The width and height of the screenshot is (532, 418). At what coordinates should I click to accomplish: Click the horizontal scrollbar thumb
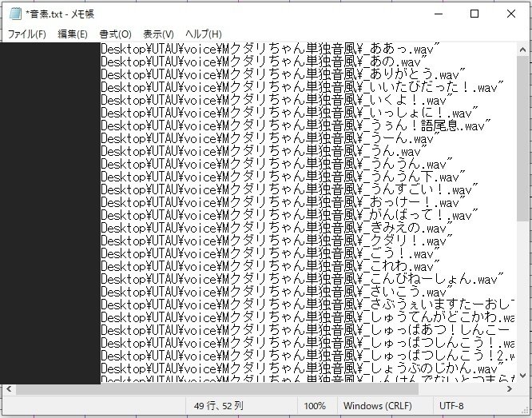217,389
